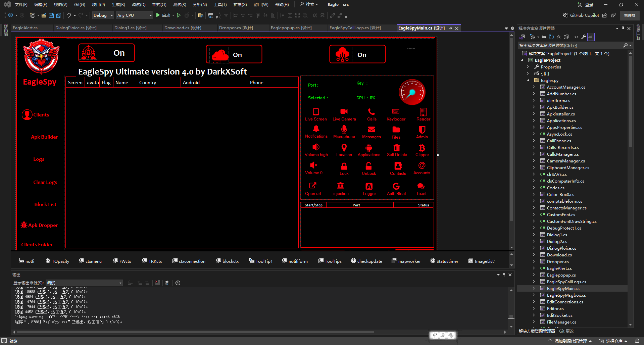Open the Debug configuration dropdown
This screenshot has width=644, height=345.
coord(103,15)
